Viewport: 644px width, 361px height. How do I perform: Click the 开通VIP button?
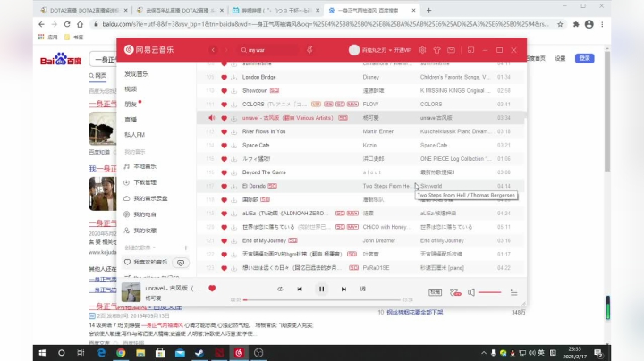[x=402, y=50]
